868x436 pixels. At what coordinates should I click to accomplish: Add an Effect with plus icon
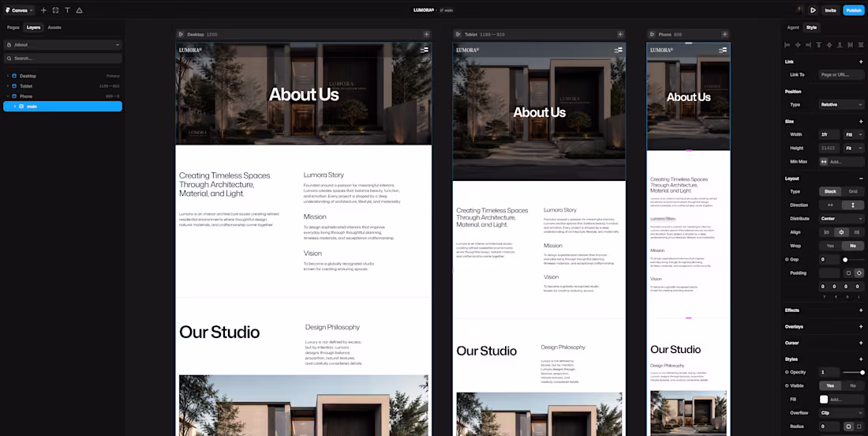(861, 310)
